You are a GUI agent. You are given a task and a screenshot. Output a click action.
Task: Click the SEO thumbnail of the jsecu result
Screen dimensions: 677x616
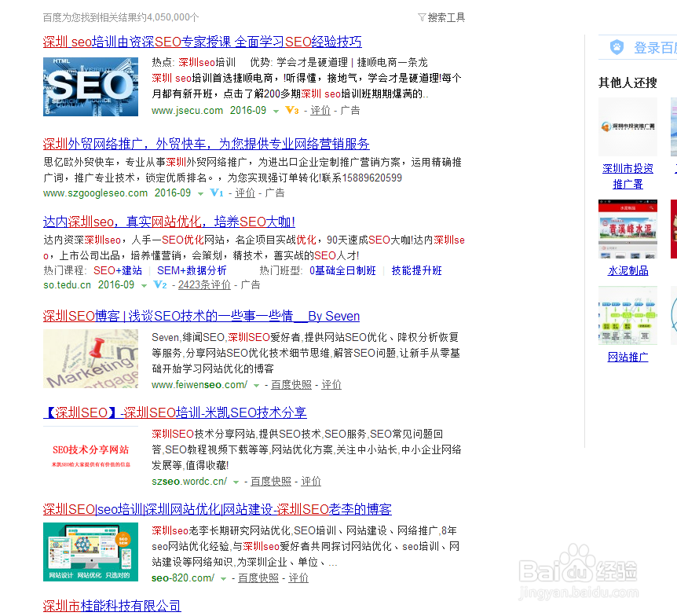pyautogui.click(x=90, y=87)
